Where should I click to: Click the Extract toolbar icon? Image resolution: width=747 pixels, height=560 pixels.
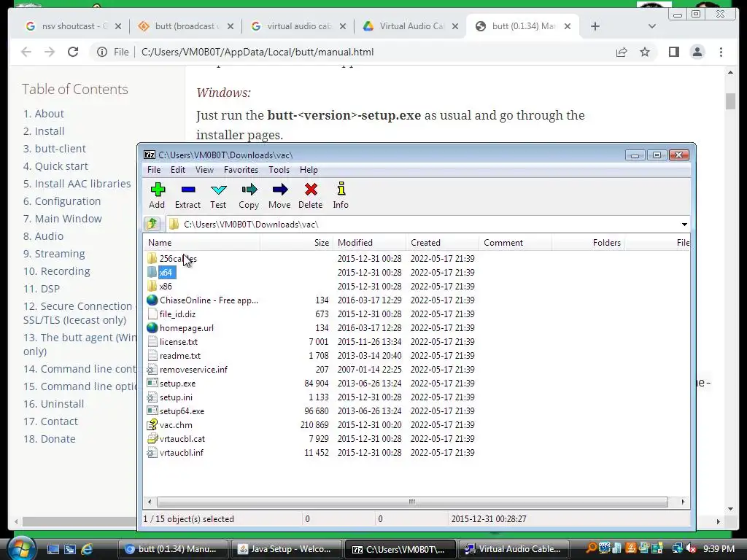click(187, 195)
